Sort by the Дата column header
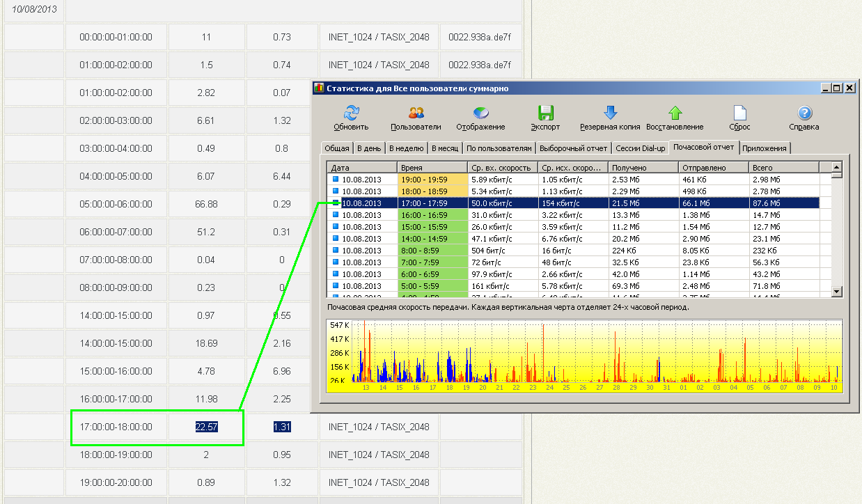 362,168
